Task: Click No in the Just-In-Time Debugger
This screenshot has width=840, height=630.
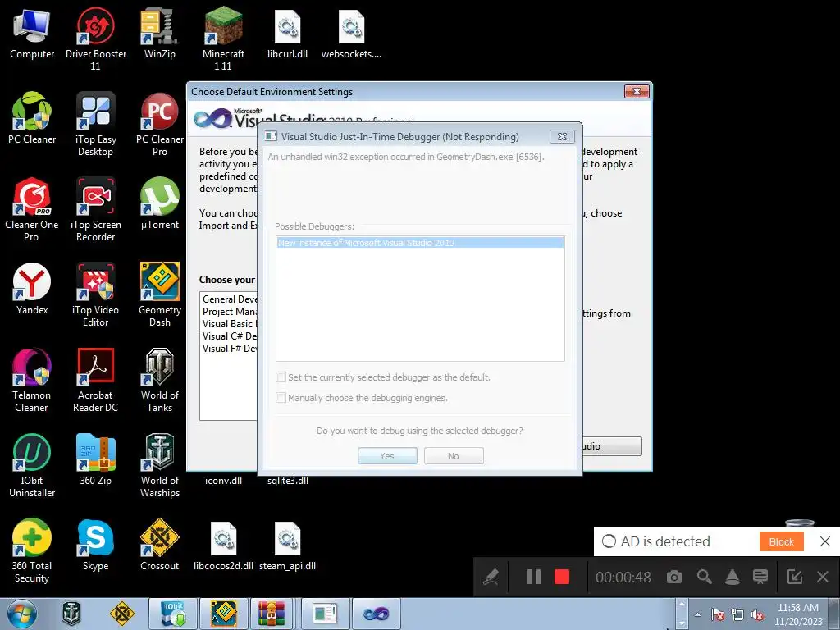Action: tap(454, 456)
